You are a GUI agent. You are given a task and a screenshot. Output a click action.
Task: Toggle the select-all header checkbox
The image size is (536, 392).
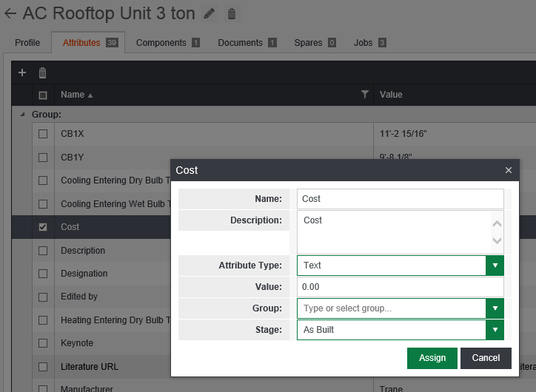(43, 95)
